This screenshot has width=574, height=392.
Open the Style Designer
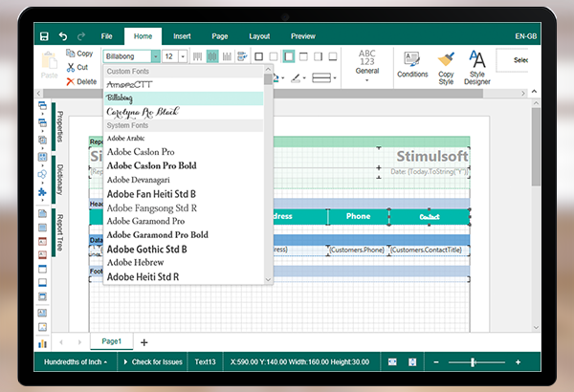(x=477, y=62)
